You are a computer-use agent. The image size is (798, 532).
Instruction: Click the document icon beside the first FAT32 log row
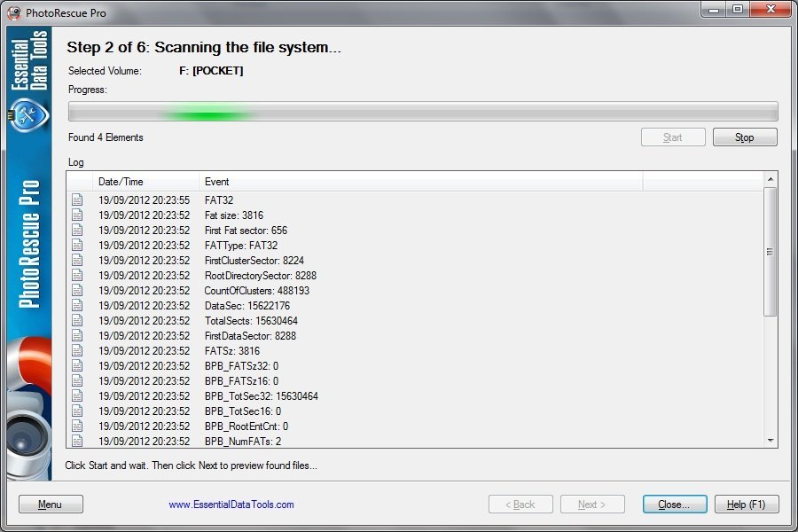pyautogui.click(x=77, y=200)
